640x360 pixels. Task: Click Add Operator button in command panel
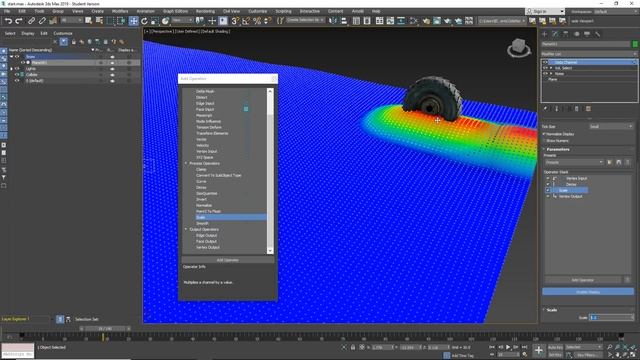pyautogui.click(x=582, y=280)
